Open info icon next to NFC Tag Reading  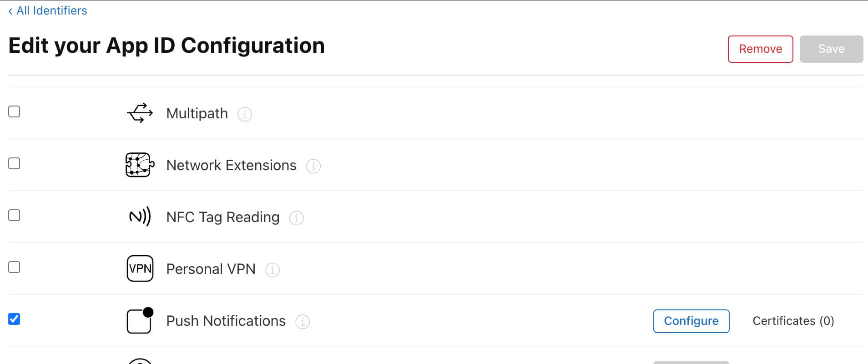[297, 218]
